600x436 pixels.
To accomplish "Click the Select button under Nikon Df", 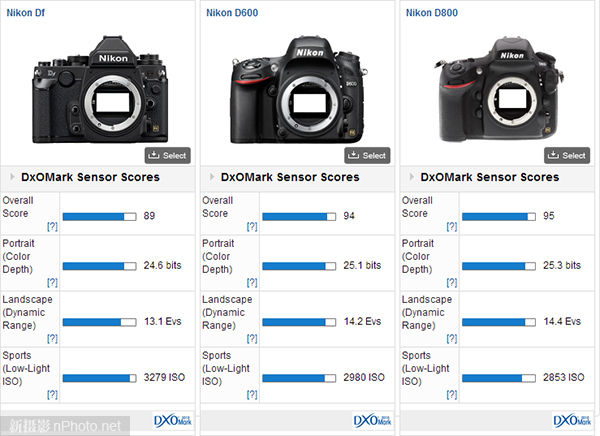I will click(168, 155).
